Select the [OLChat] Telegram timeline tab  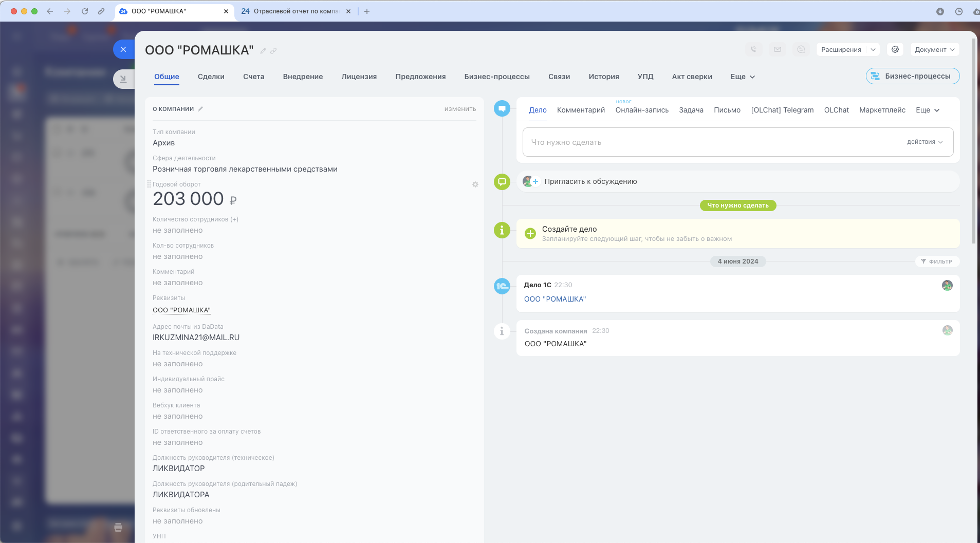click(x=783, y=110)
